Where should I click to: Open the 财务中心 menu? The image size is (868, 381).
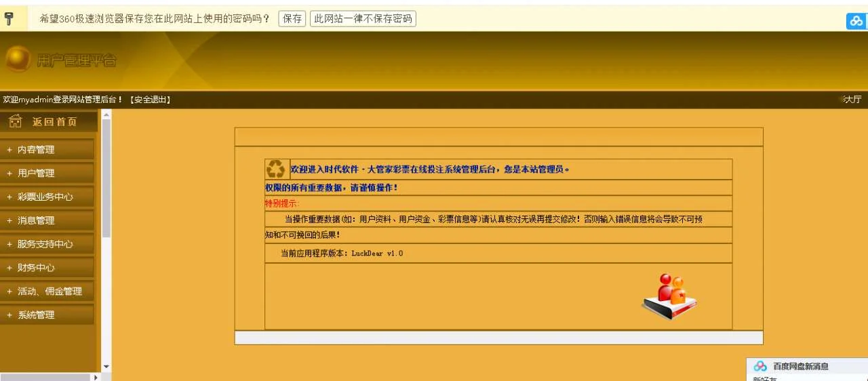click(36, 268)
